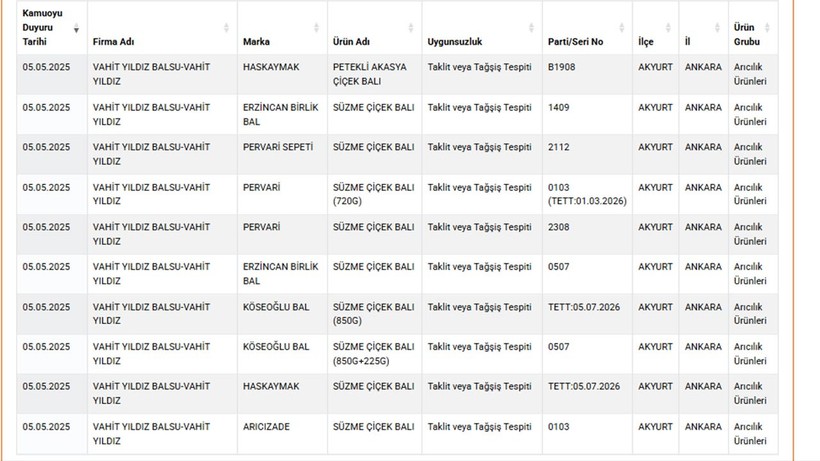Viewport: 820px width, 461px height.
Task: Select the PETEKLİ AKASYA ÇİÇEK BALI row
Action: [397, 74]
